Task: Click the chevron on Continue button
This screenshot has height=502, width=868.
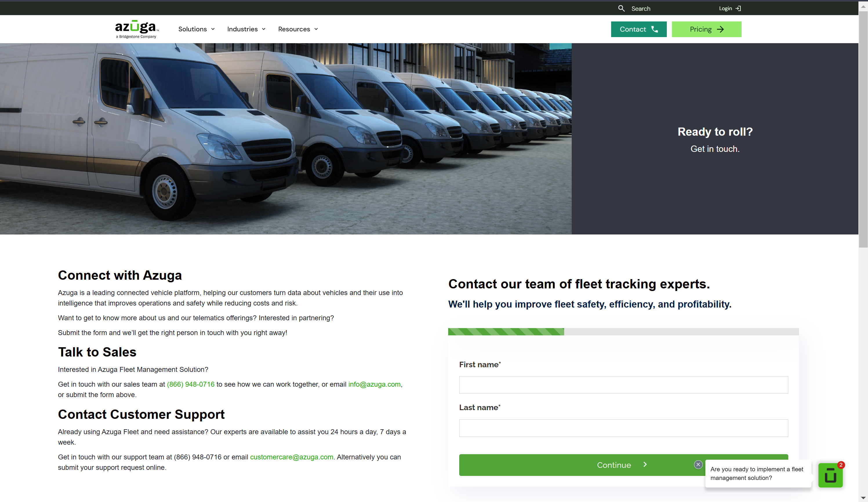Action: [645, 465]
